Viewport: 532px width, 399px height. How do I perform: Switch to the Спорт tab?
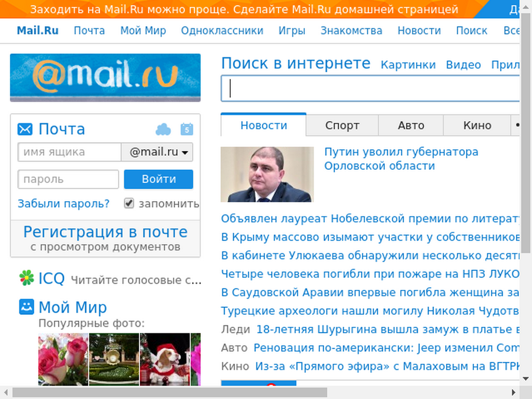point(342,125)
